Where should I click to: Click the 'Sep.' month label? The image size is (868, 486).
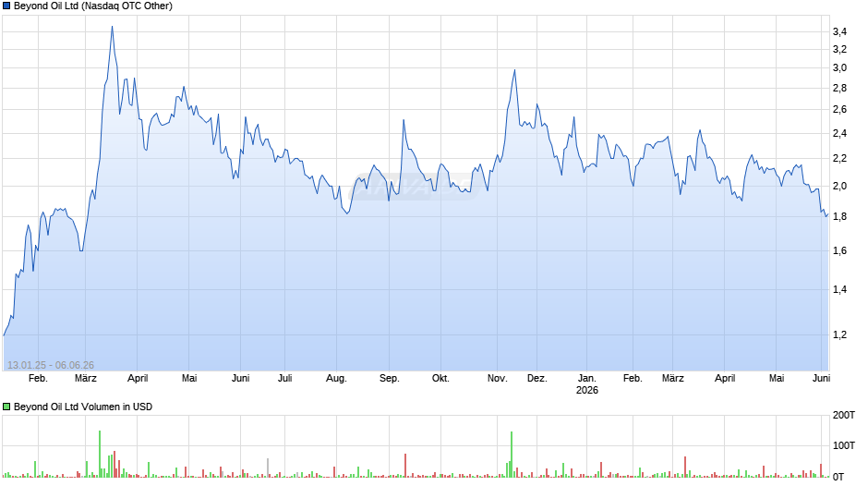pyautogui.click(x=389, y=379)
